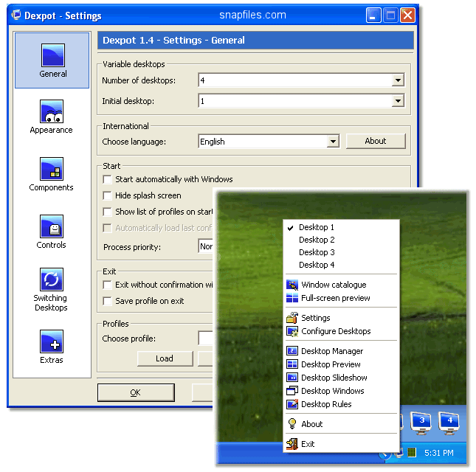Image resolution: width=476 pixels, height=472 pixels.
Task: Open the Switching Desktops section icon
Action: [52, 280]
